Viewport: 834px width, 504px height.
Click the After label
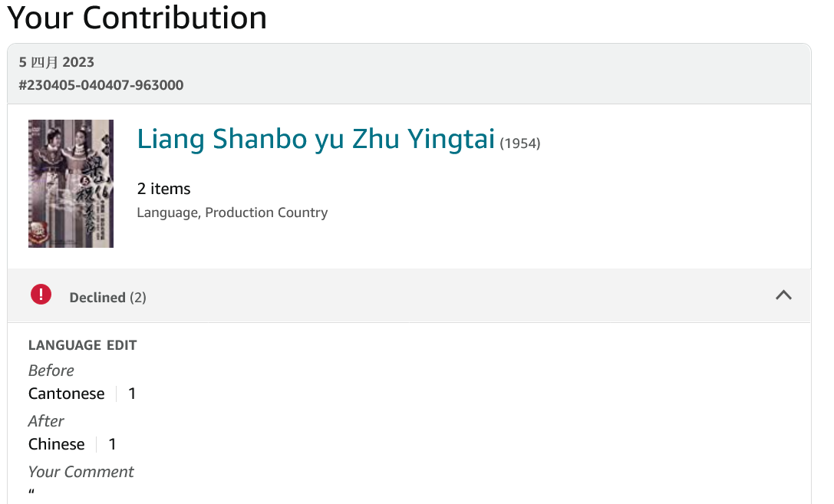point(46,421)
